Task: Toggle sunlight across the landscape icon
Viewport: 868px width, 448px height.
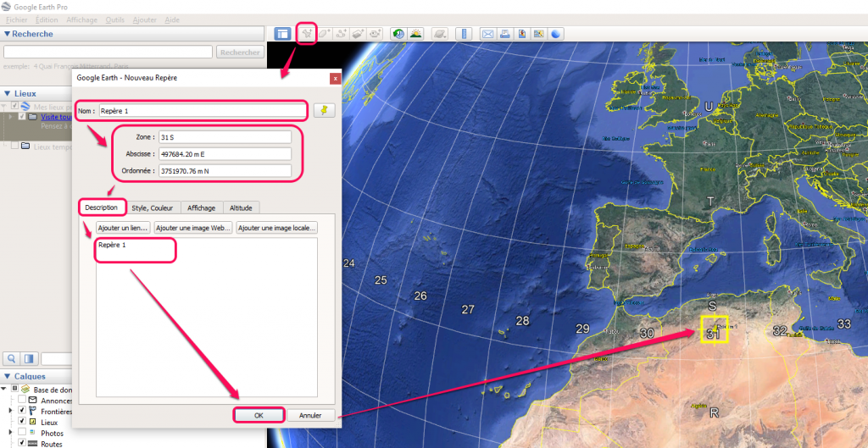Action: point(415,34)
